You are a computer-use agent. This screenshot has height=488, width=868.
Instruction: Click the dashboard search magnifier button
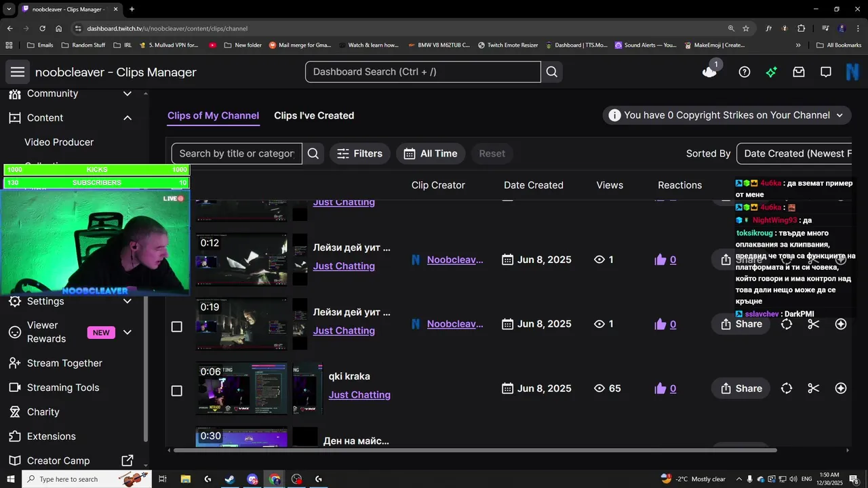point(552,72)
